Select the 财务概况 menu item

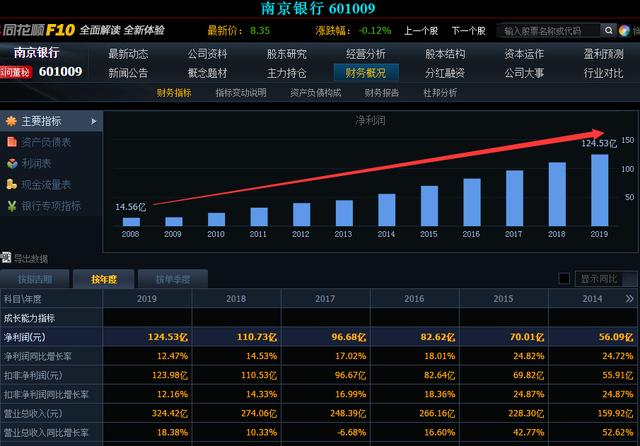(x=366, y=73)
